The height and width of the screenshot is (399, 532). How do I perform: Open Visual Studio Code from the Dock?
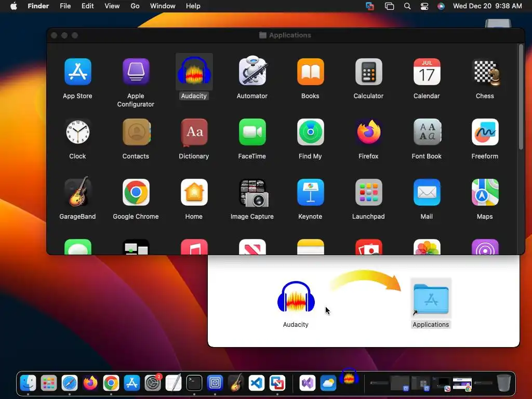point(257,383)
